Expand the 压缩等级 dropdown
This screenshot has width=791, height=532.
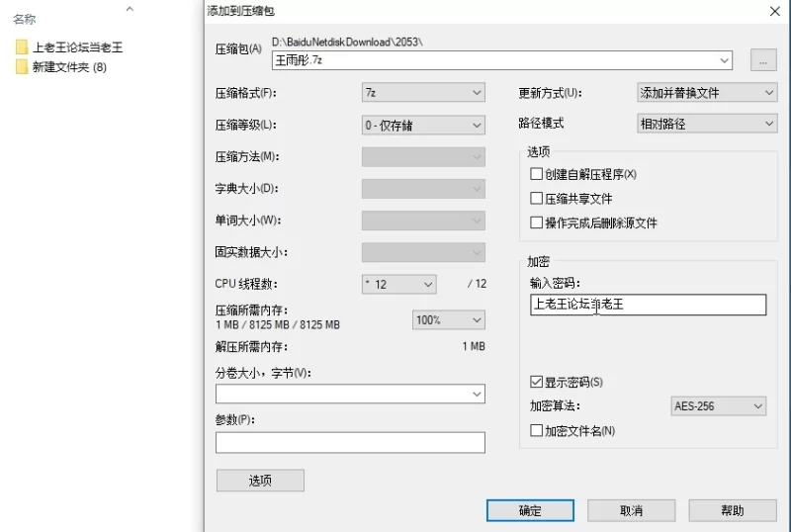[423, 126]
